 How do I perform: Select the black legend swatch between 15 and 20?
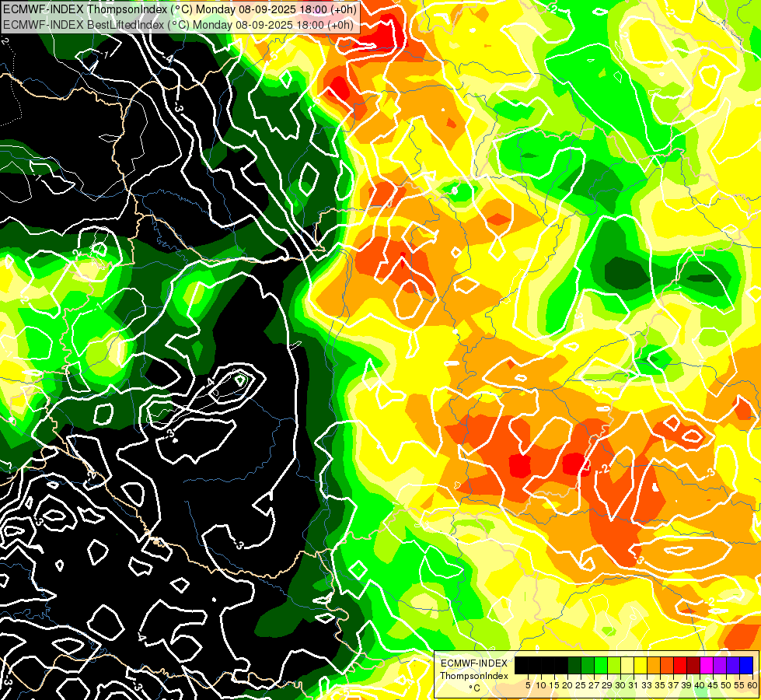561,665
